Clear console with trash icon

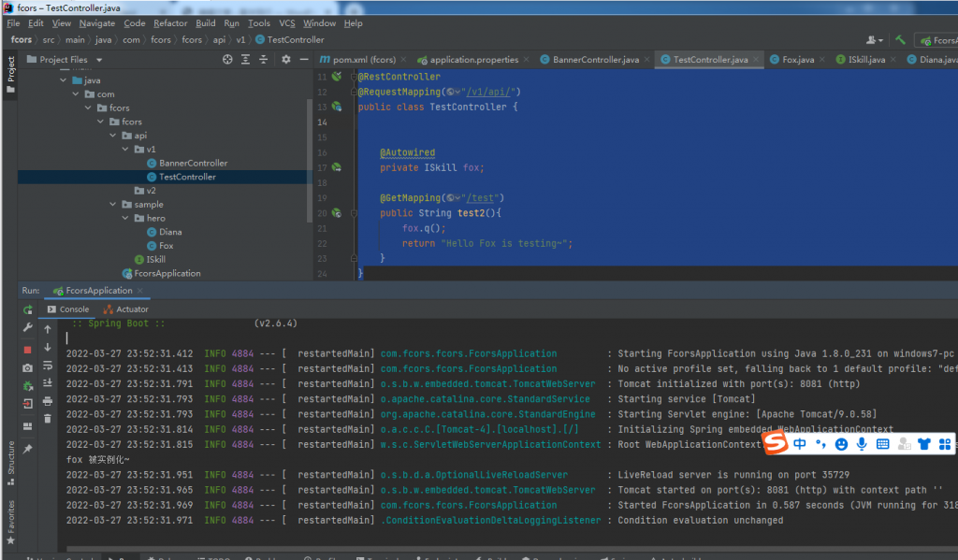pos(48,419)
